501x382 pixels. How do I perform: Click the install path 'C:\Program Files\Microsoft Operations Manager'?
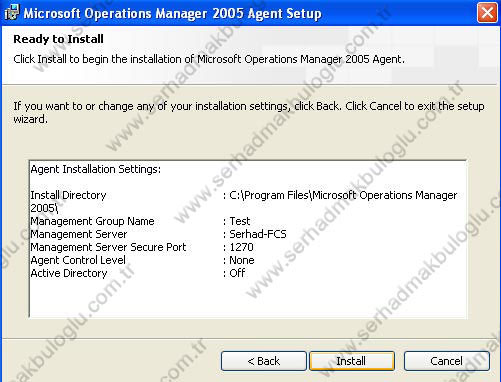coord(343,195)
